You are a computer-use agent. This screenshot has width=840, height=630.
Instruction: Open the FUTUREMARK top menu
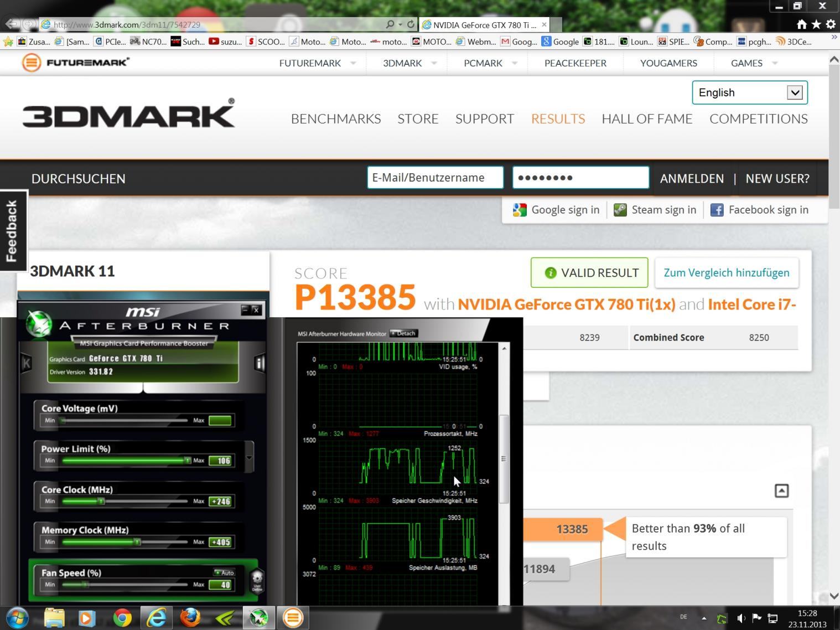click(310, 63)
